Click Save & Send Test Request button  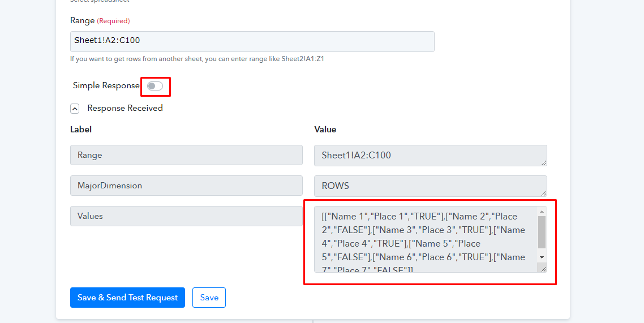(127, 298)
